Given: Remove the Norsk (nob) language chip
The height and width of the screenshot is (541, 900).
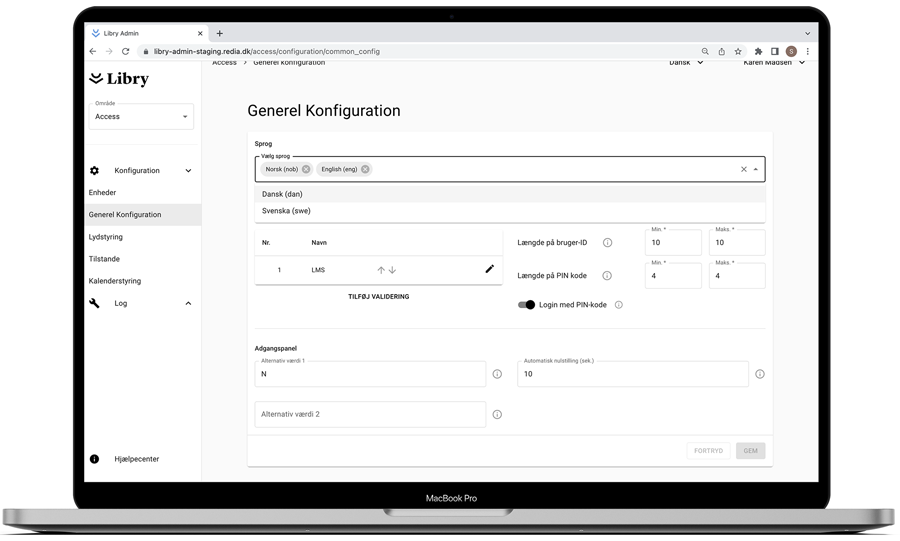Looking at the screenshot, I should coord(306,169).
